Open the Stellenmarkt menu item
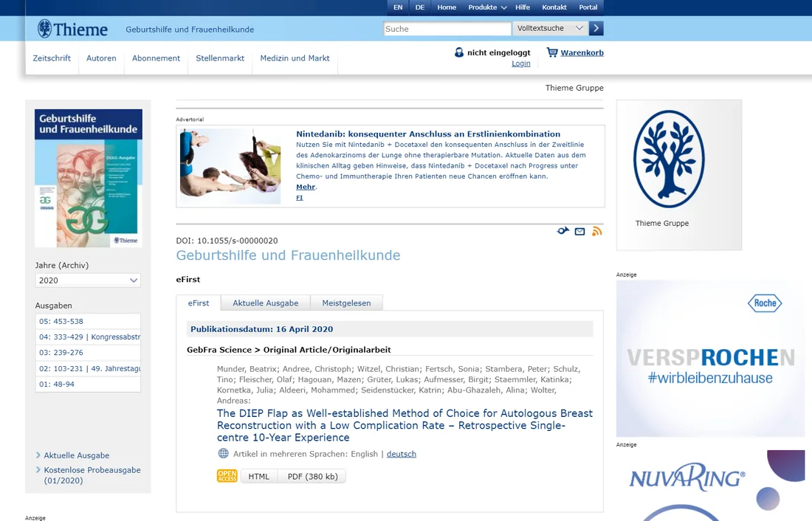 [x=219, y=58]
